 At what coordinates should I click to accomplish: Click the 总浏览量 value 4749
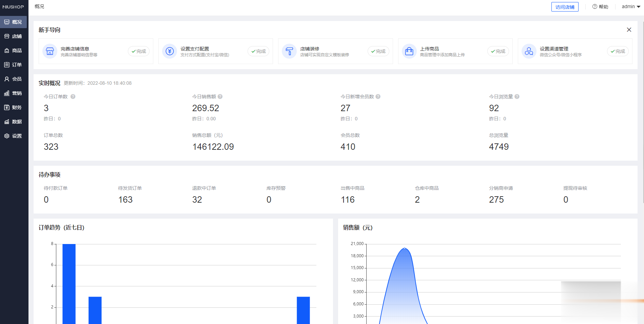click(x=499, y=147)
